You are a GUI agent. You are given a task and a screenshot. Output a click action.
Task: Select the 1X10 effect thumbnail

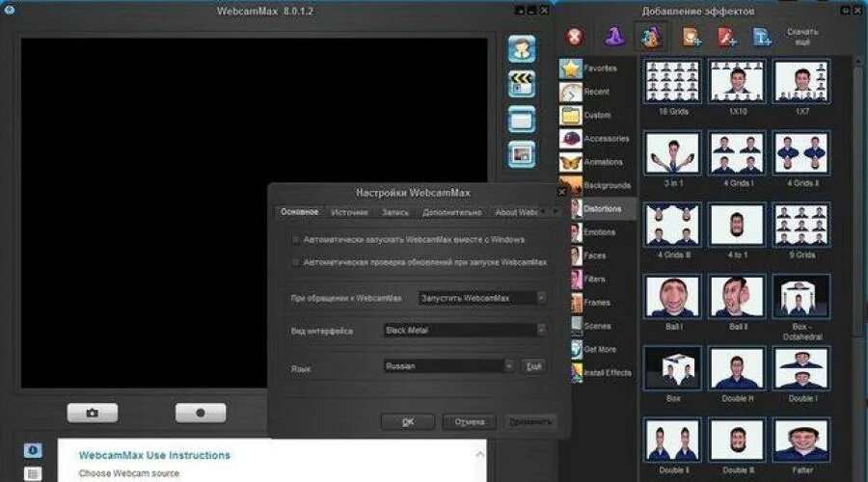(x=738, y=81)
